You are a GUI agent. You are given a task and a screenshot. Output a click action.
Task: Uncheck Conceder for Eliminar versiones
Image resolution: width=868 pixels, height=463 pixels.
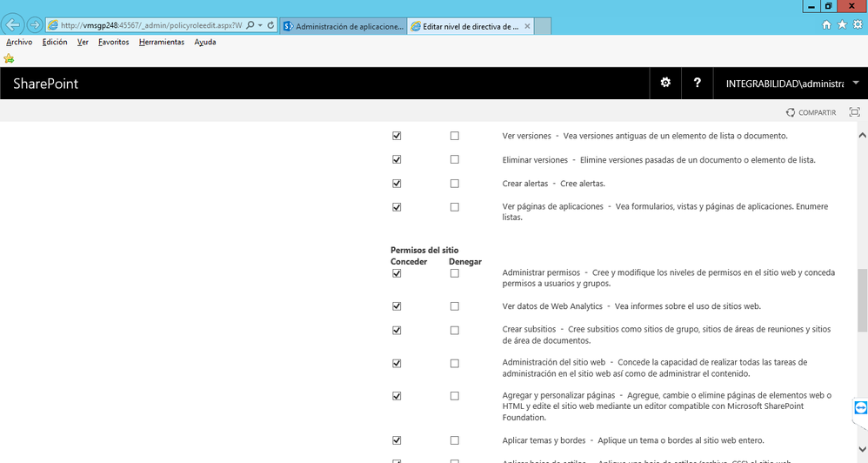coord(397,159)
